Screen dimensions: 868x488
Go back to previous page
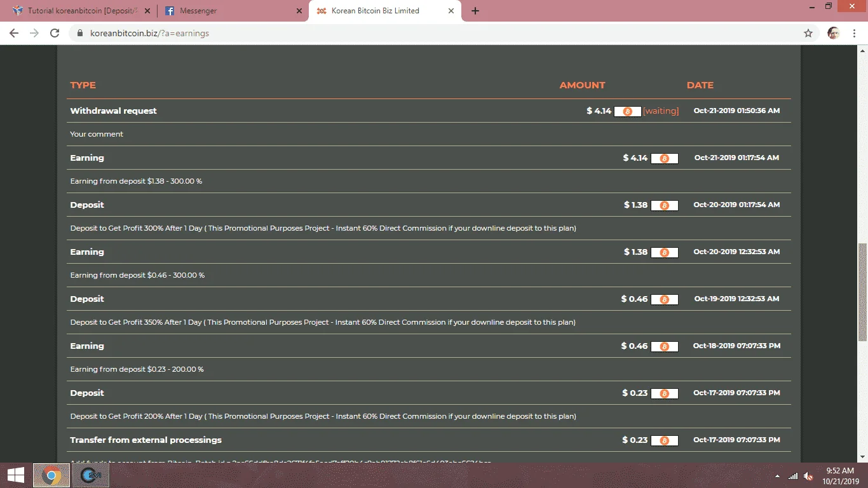point(14,33)
